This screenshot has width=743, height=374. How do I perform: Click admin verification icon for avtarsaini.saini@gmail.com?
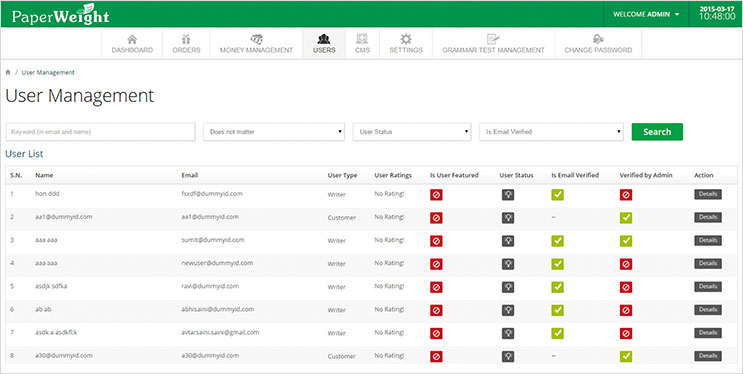tap(626, 334)
